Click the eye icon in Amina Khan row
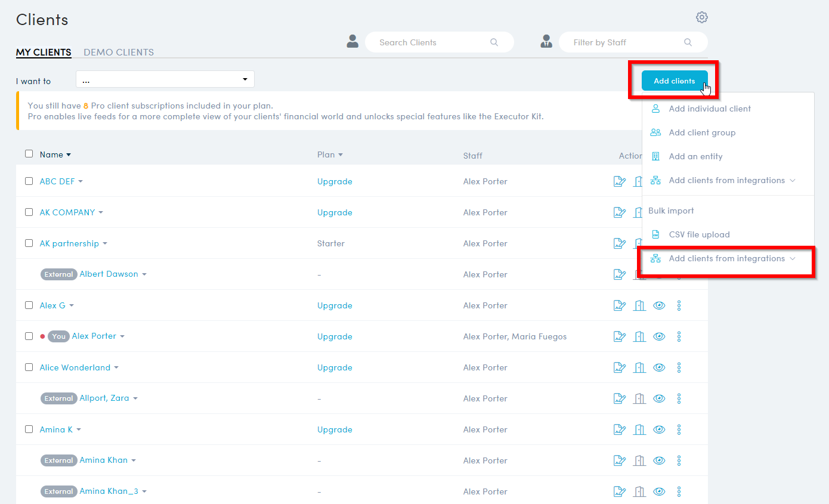The width and height of the screenshot is (829, 504). (659, 460)
